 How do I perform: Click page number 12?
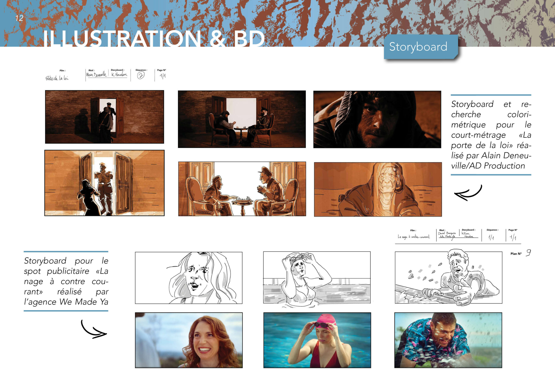pyautogui.click(x=19, y=18)
